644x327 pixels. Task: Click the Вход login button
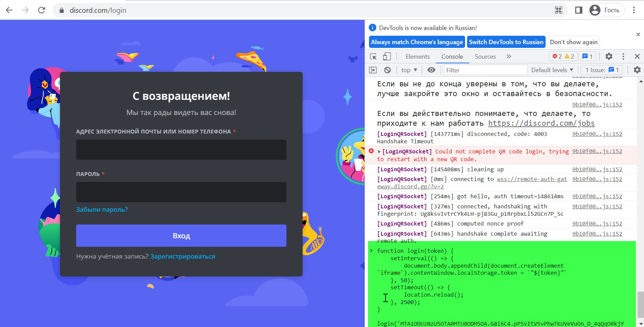point(181,236)
